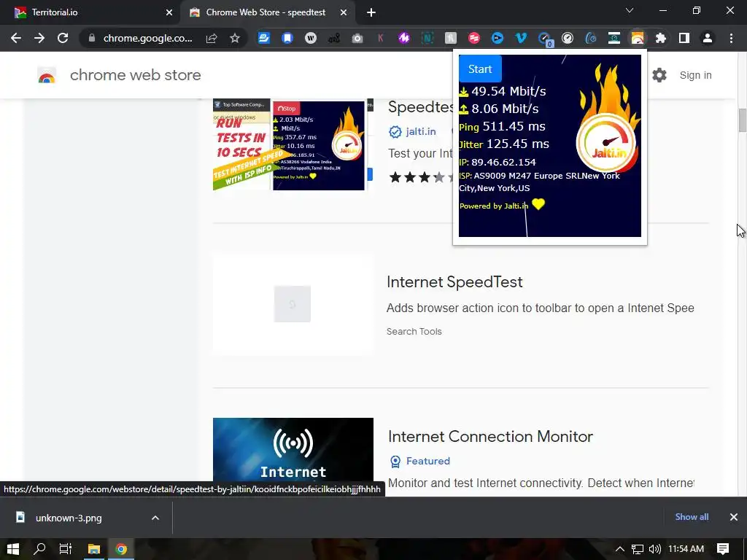This screenshot has width=747, height=560.
Task: Open the tab search dropdown arrow
Action: pyautogui.click(x=630, y=10)
